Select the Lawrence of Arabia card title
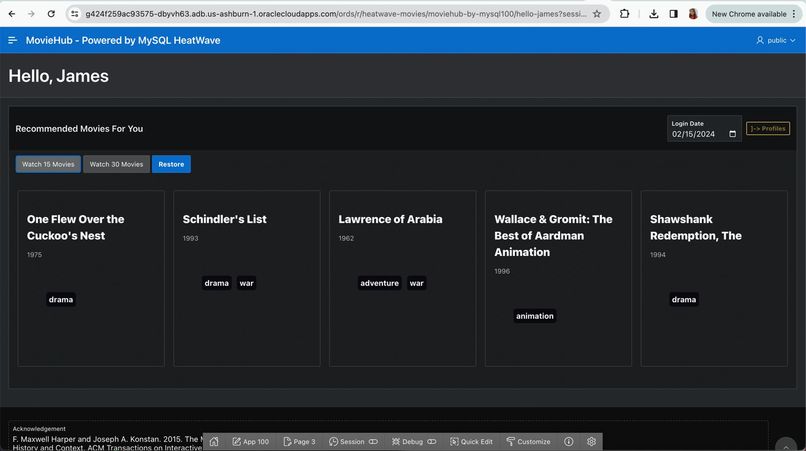Viewport: 806px width, 451px height. 390,219
